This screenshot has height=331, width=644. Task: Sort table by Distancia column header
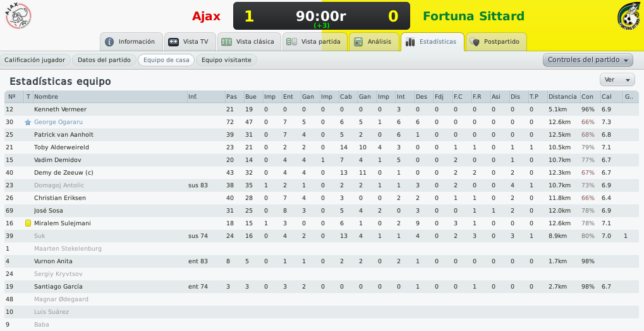562,97
